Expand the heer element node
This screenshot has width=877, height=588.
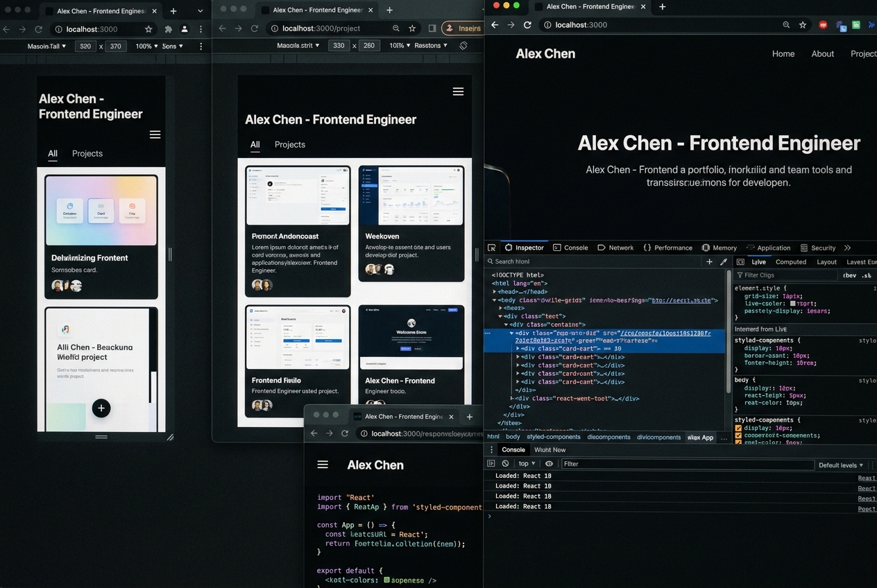[500, 308]
